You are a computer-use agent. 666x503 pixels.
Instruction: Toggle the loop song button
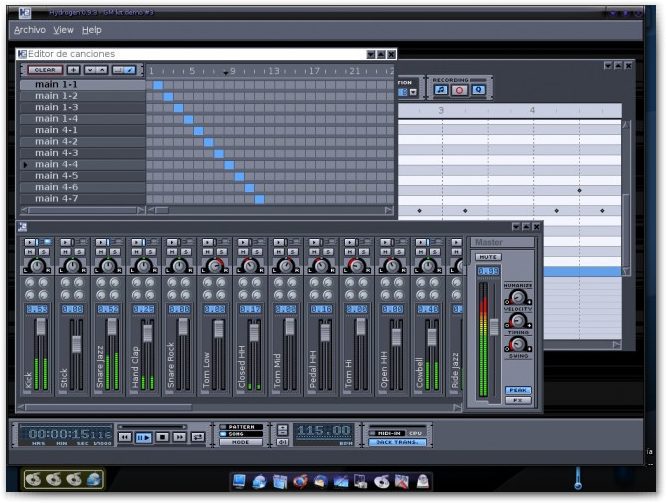click(197, 437)
